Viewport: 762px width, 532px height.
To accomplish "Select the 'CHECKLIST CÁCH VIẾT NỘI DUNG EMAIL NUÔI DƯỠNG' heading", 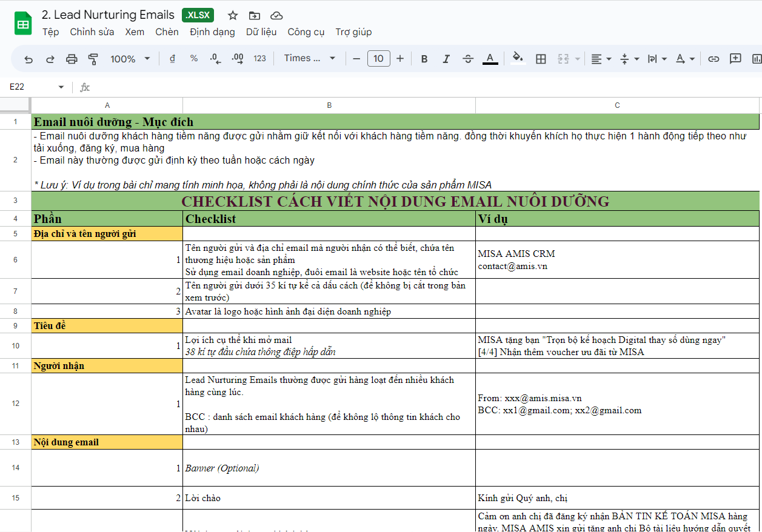I will tap(395, 201).
